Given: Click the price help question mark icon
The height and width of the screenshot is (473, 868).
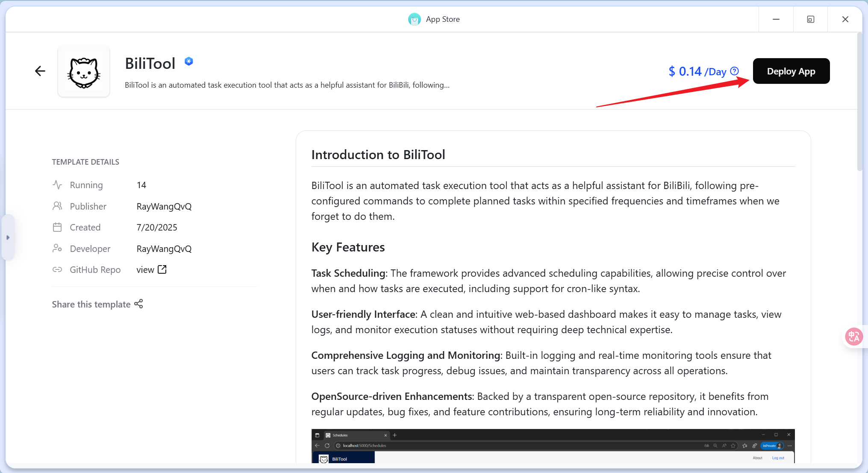Looking at the screenshot, I should click(x=735, y=71).
